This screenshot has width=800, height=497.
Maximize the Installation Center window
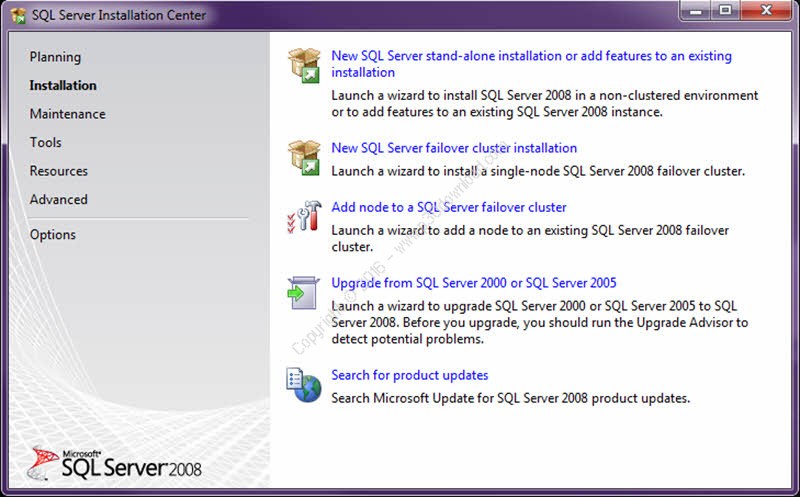pos(726,10)
